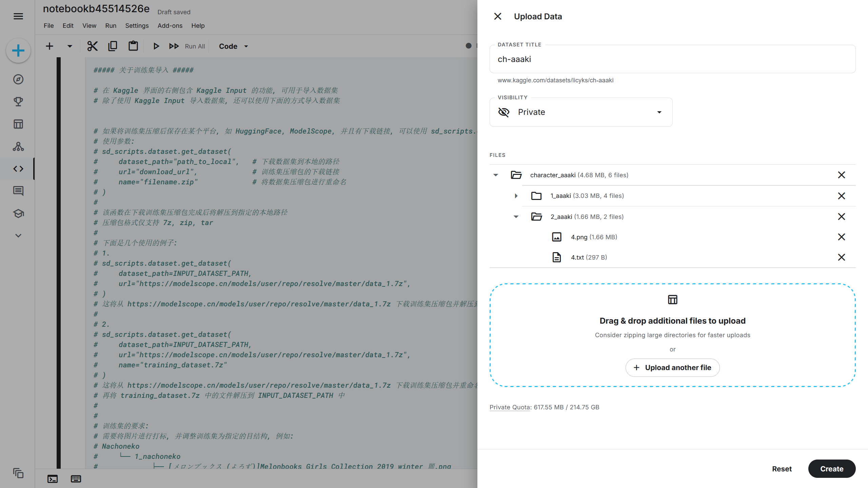
Task: Click the Create dataset button
Action: point(831,469)
